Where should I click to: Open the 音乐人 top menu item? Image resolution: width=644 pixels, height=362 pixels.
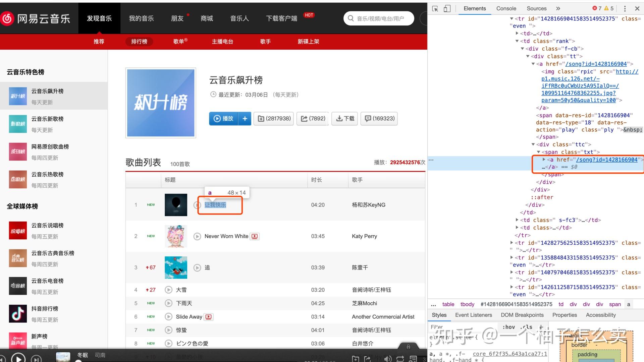239,18
